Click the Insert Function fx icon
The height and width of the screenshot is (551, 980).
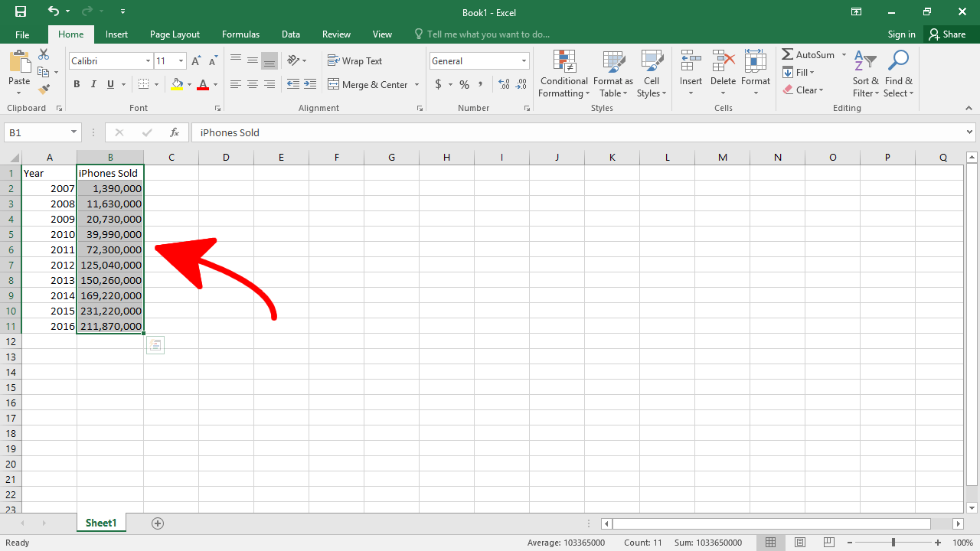tap(175, 132)
